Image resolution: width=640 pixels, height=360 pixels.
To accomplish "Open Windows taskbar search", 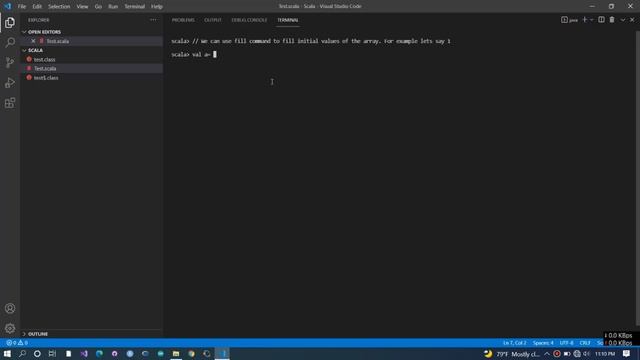I will point(22,354).
